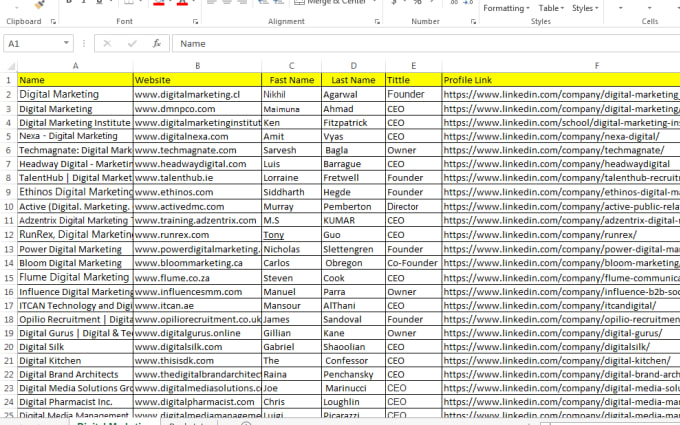
Task: Select the underlined 'Tony' cell
Action: tap(291, 235)
